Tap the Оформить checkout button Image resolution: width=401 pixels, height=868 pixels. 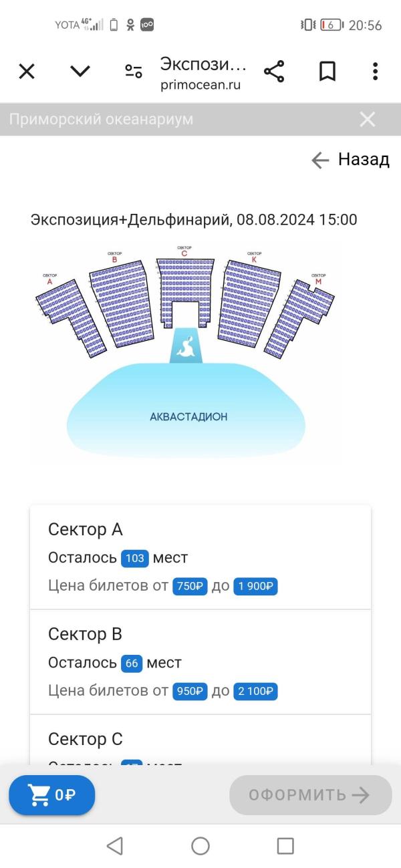pos(310,795)
